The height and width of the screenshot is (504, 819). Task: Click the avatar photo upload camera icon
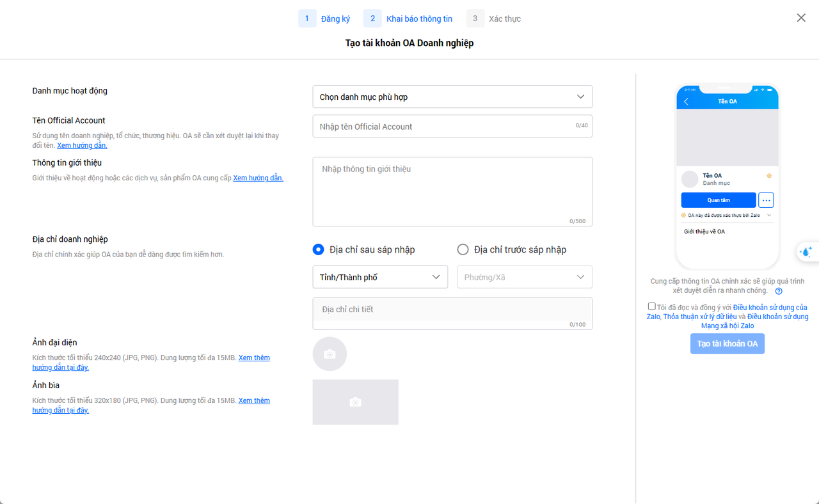[x=330, y=354]
